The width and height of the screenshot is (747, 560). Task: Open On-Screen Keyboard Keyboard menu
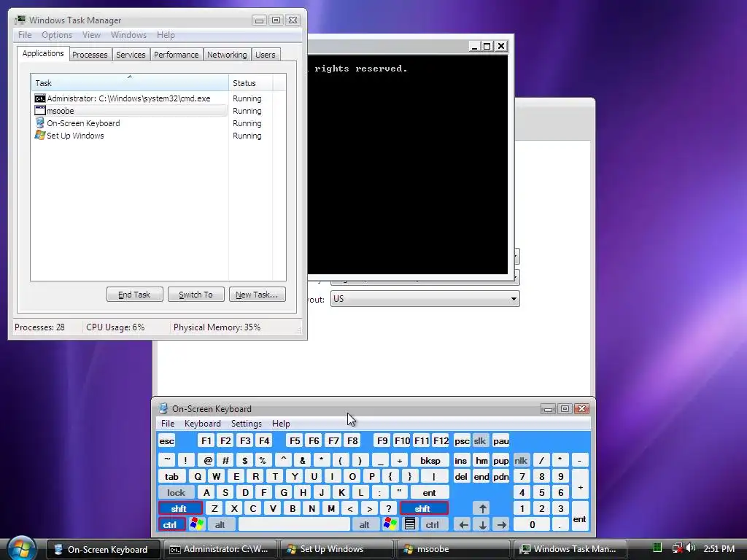tap(203, 424)
